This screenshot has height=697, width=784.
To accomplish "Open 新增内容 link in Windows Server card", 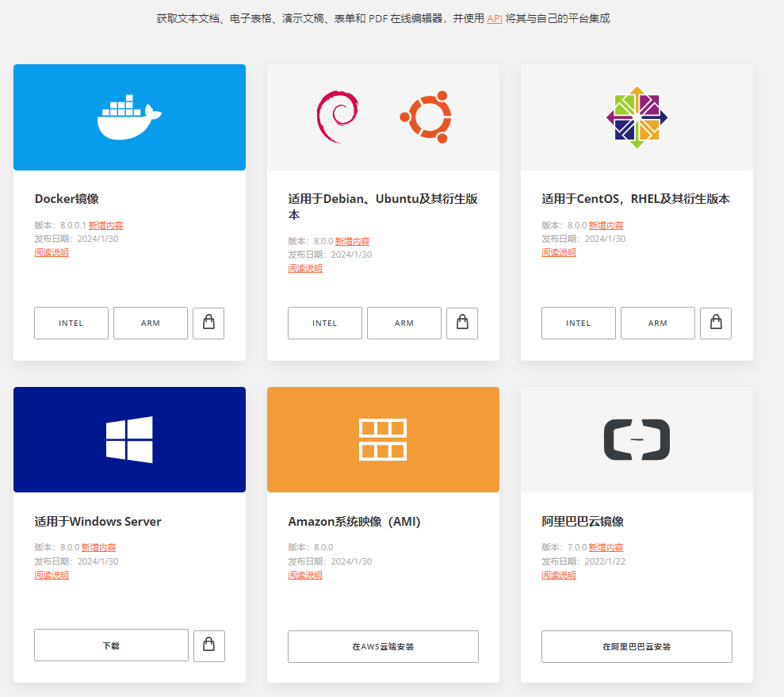I will [x=98, y=547].
